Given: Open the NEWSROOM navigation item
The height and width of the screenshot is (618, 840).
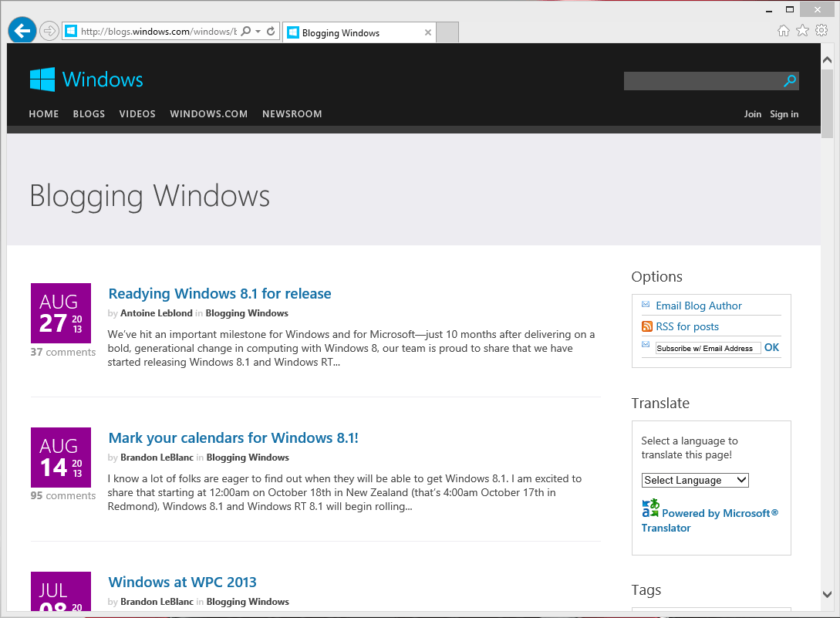Looking at the screenshot, I should pyautogui.click(x=292, y=113).
